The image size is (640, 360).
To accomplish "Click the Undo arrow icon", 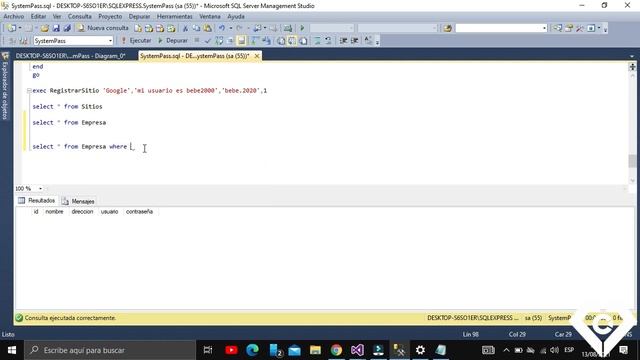I will tap(222, 28).
